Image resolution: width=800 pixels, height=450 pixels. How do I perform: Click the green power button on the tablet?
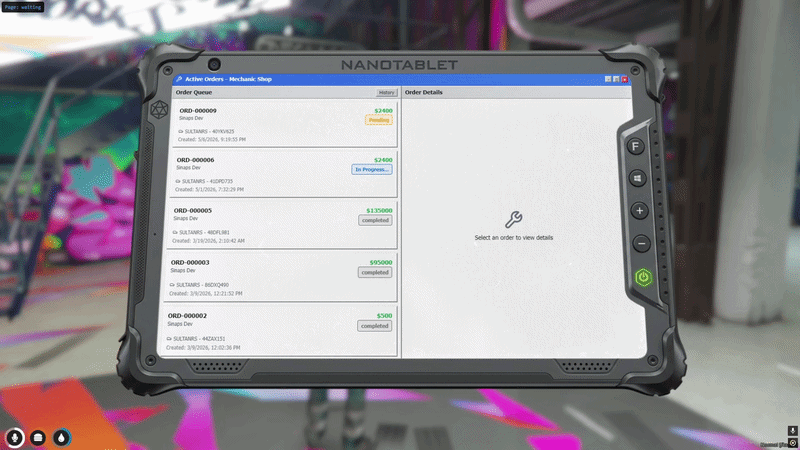644,278
